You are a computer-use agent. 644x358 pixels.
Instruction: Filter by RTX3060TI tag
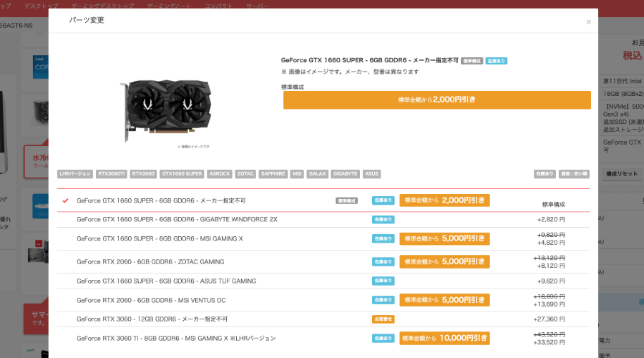pos(112,174)
